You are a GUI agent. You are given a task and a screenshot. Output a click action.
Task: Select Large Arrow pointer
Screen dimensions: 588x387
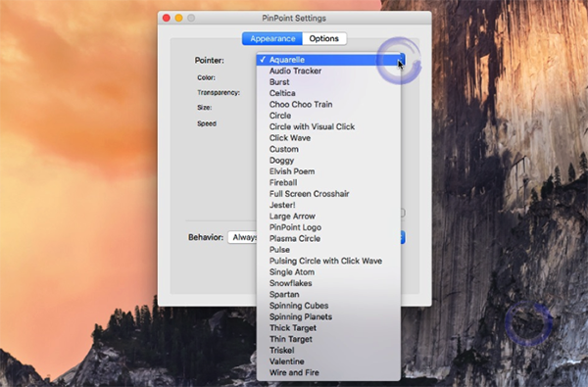(x=328, y=217)
